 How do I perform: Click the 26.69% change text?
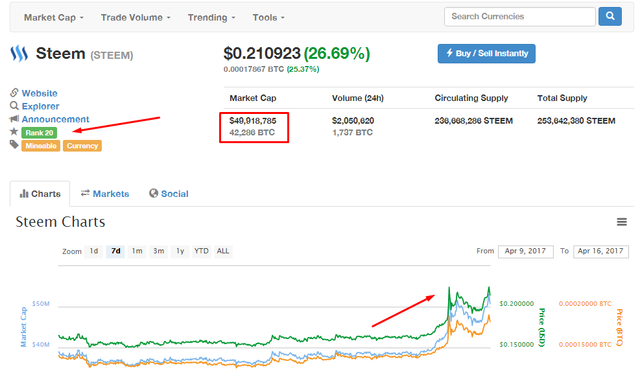(x=337, y=53)
